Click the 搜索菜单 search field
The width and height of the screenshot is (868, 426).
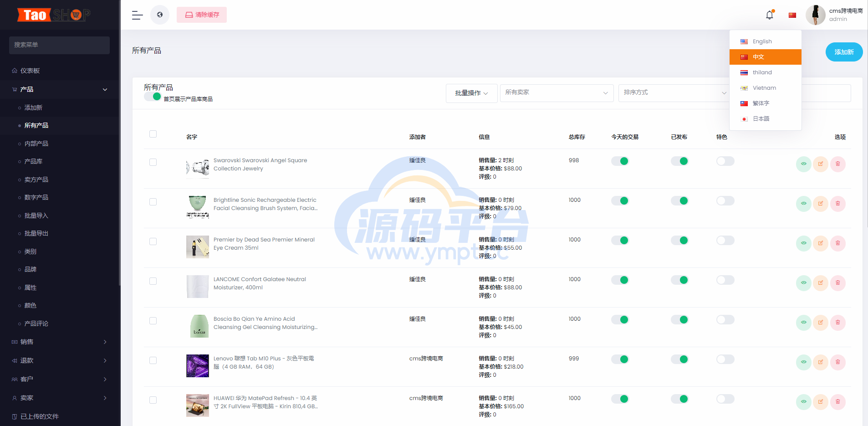[x=59, y=45]
